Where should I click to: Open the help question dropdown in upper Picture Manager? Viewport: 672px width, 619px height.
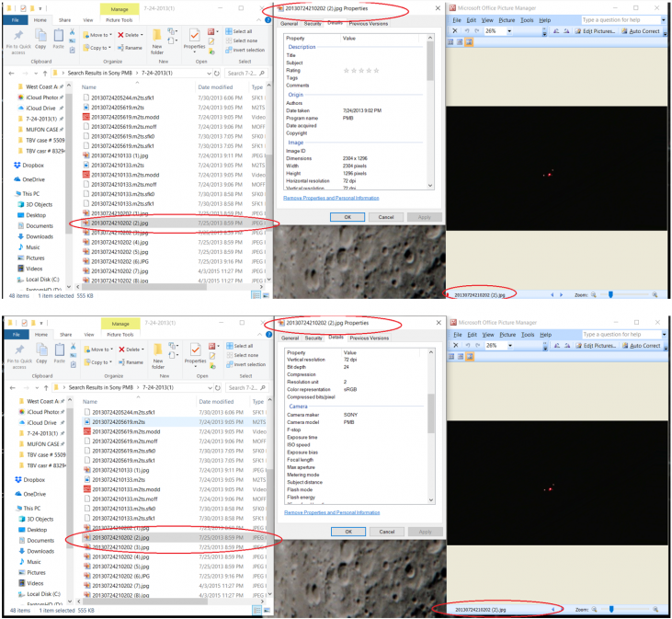[x=664, y=19]
